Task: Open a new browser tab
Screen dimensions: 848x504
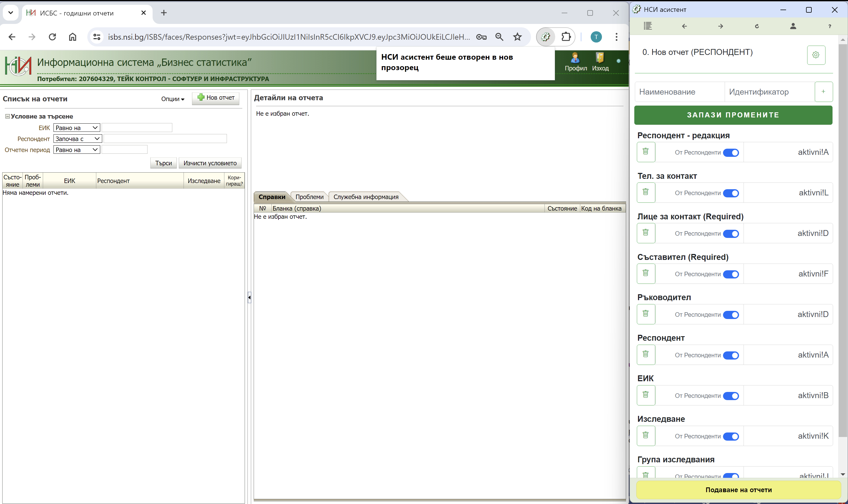Action: click(164, 13)
